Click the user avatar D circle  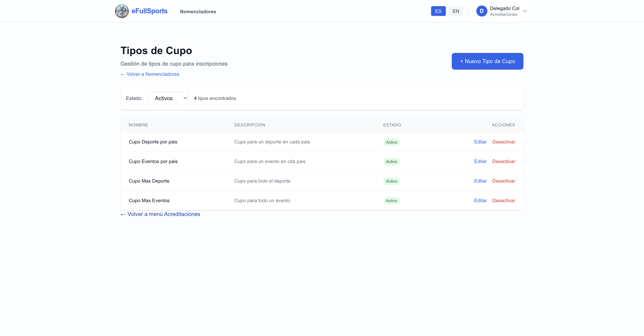[481, 11]
